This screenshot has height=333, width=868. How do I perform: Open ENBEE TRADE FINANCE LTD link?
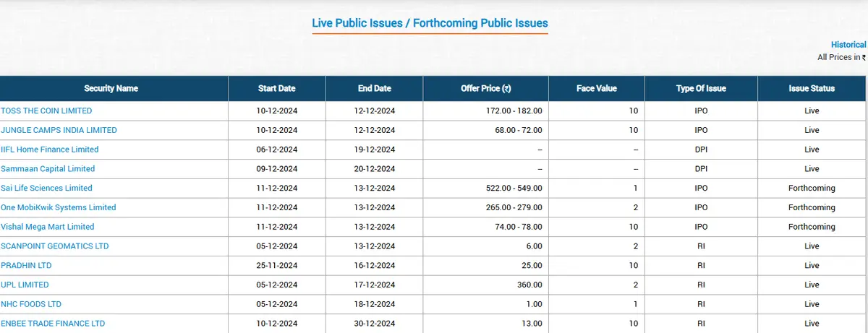[x=53, y=323]
